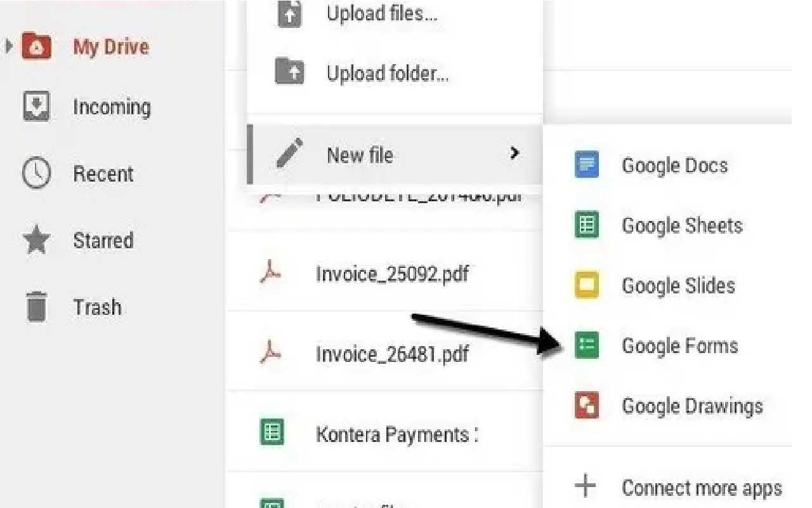The width and height of the screenshot is (812, 508).
Task: Click the Google Docs blue icon
Action: pyautogui.click(x=587, y=165)
